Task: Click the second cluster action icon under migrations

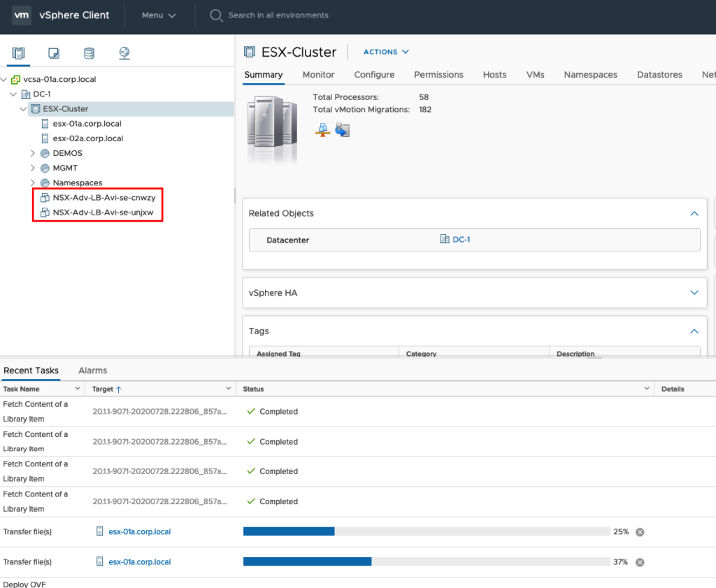Action: pos(342,129)
